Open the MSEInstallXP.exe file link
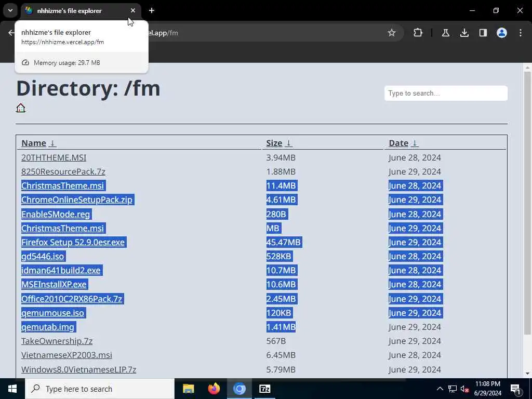Screen dimensions: 532x399 coord(54,284)
